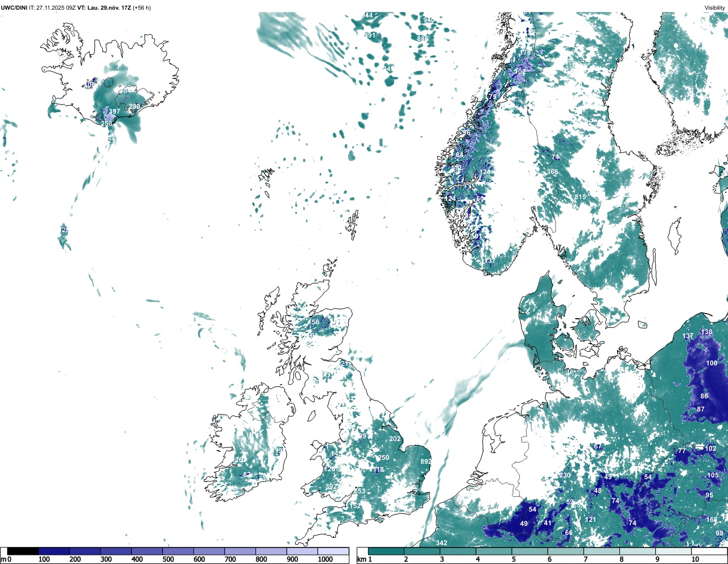
Task: Click the '(+56 h)' forecast offset
Action: pyautogui.click(x=142, y=8)
